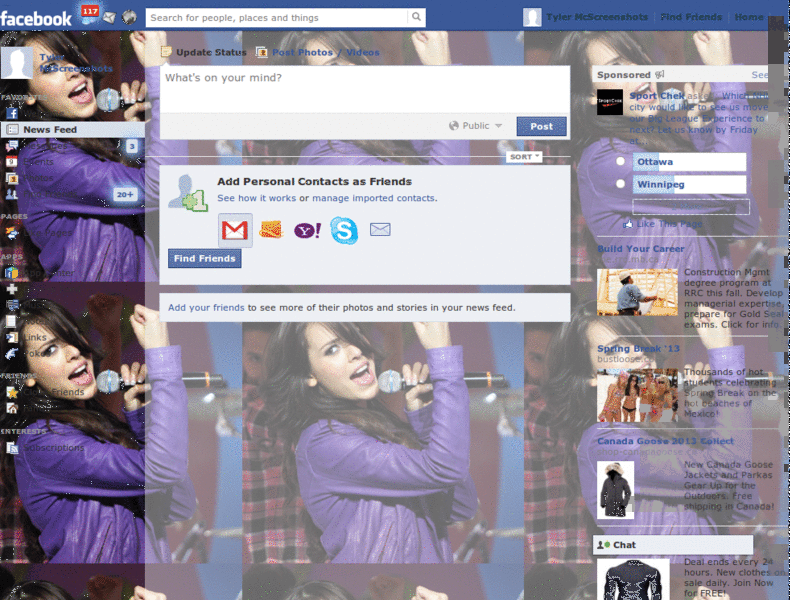Open Tyler McScreenshots in top bar

point(597,17)
